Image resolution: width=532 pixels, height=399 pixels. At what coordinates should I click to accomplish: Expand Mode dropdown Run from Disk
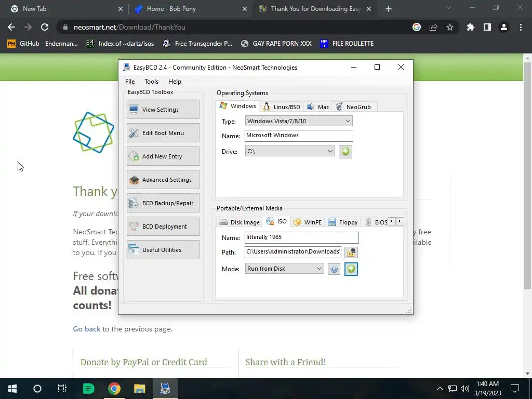[284, 269]
